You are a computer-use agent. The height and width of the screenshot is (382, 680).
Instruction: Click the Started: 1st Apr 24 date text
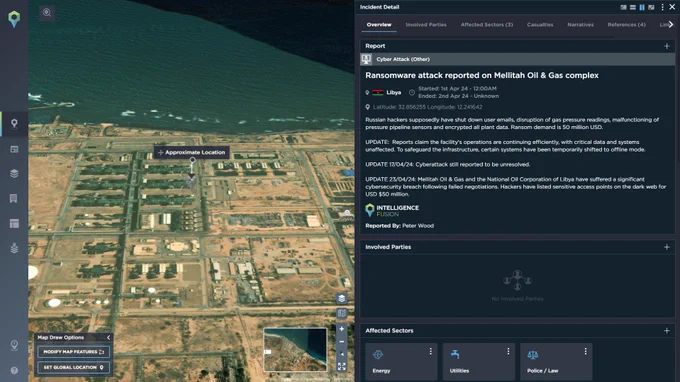(x=457, y=88)
